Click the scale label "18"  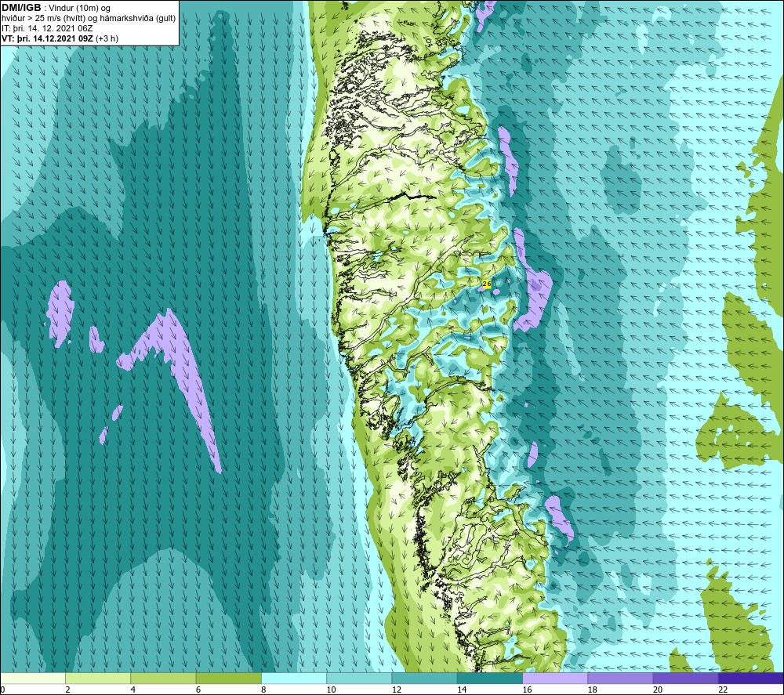pyautogui.click(x=592, y=690)
